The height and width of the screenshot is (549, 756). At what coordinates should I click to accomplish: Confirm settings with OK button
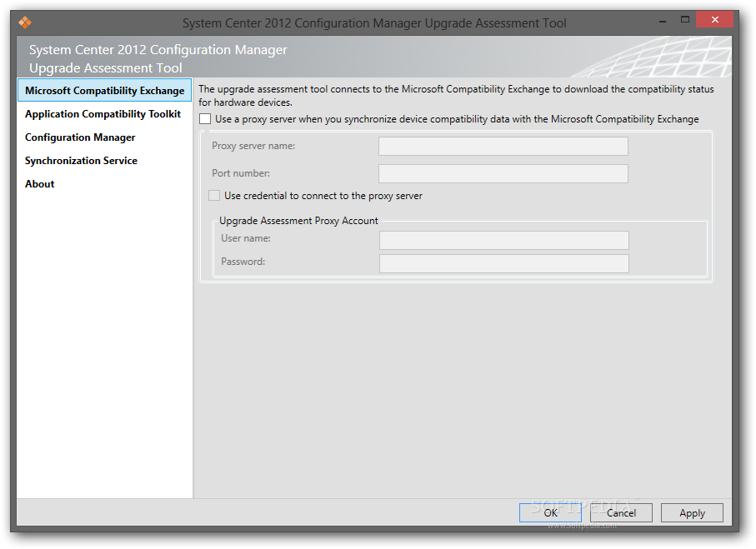point(550,513)
